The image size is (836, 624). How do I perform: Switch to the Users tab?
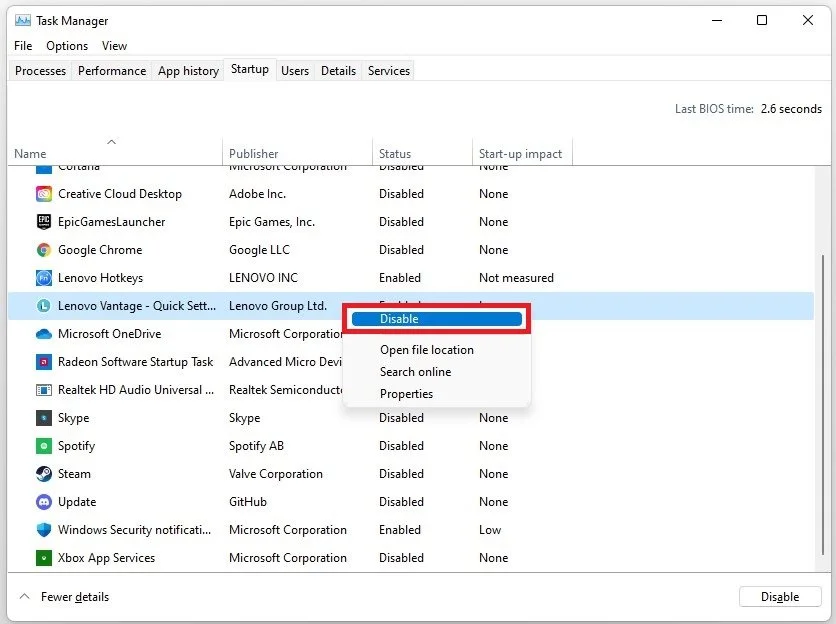click(295, 70)
